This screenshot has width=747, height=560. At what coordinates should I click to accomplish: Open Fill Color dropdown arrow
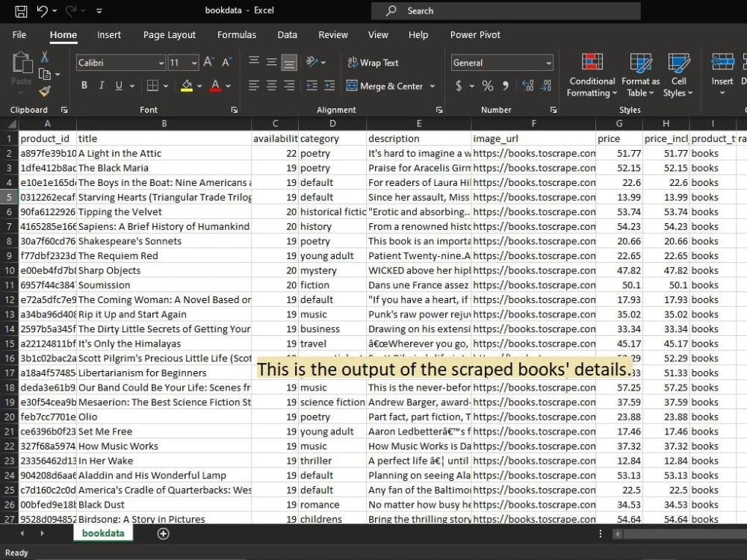click(199, 86)
